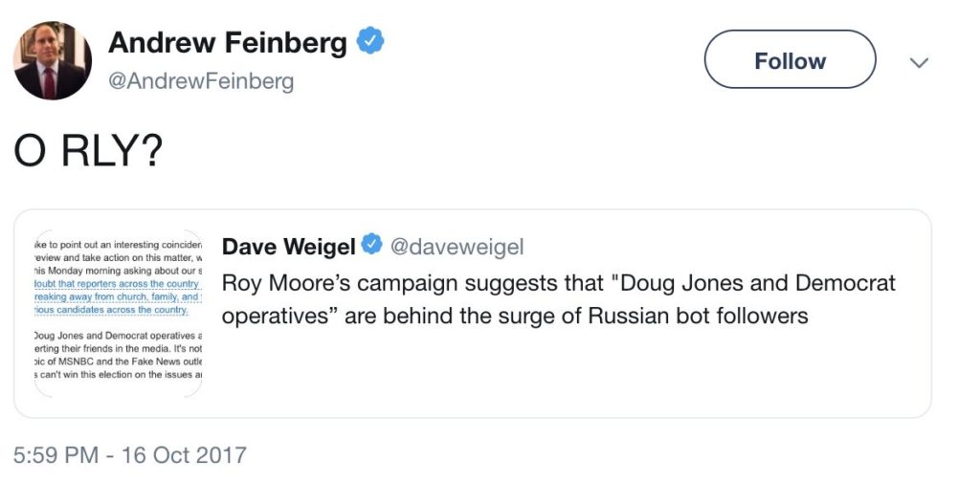This screenshot has height=481, width=980.
Task: Open Andrew Feinberg's profile avatar
Action: tap(53, 60)
